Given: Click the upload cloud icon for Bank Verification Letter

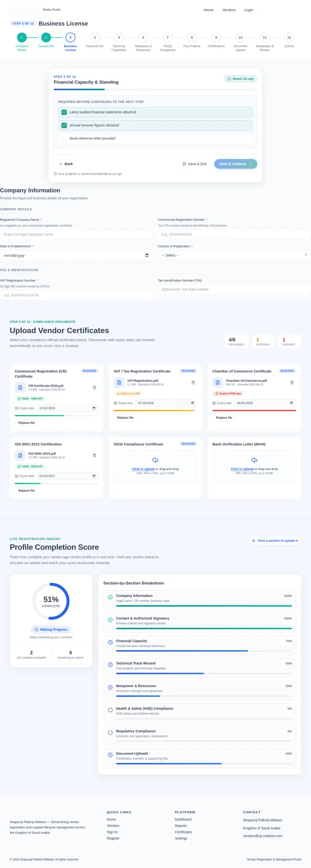Looking at the screenshot, I should coord(254,460).
